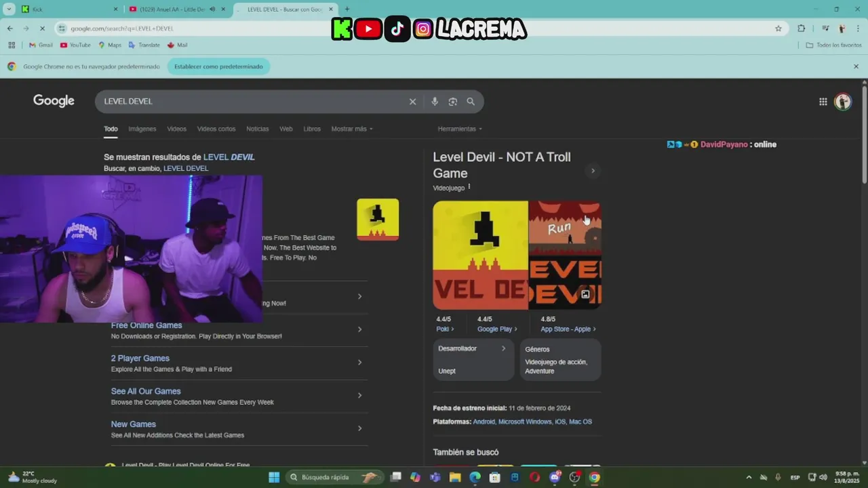This screenshot has height=488, width=868.
Task: Mute the Anuel AA tab audio icon
Action: [x=212, y=9]
